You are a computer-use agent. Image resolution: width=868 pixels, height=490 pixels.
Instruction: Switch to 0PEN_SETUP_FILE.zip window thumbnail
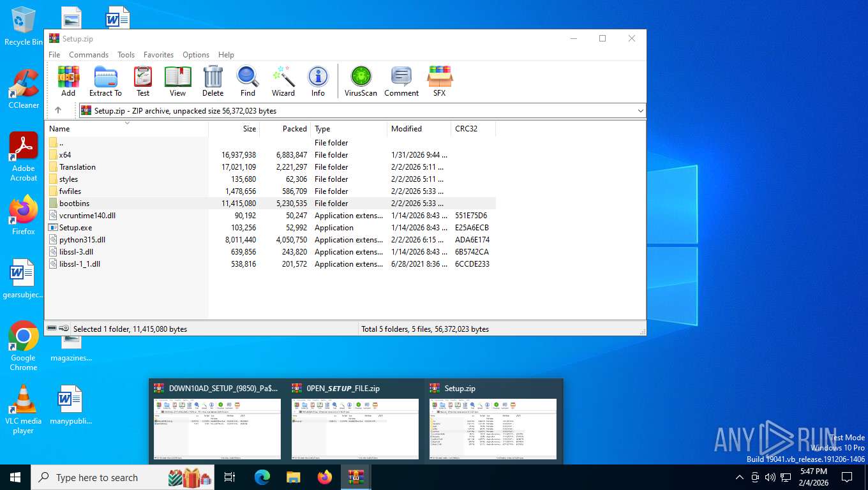tap(355, 422)
